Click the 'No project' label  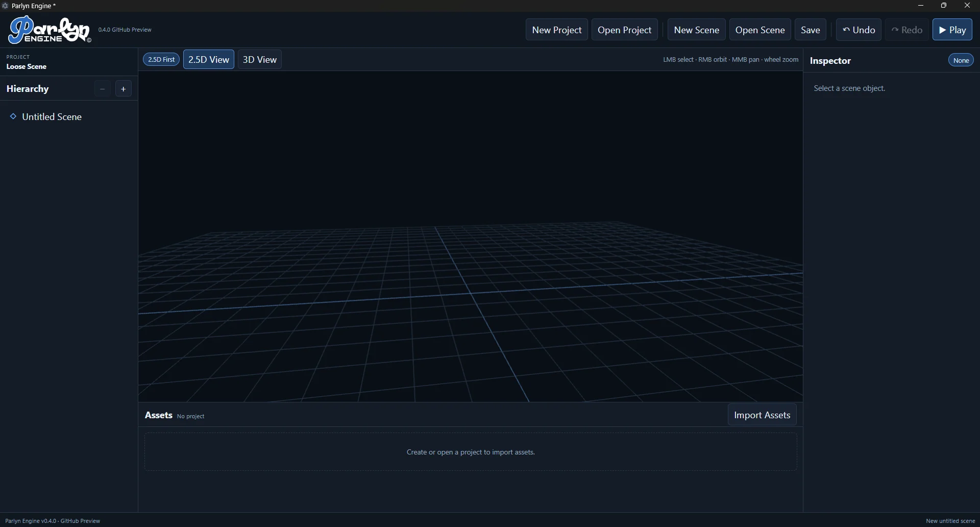point(190,416)
